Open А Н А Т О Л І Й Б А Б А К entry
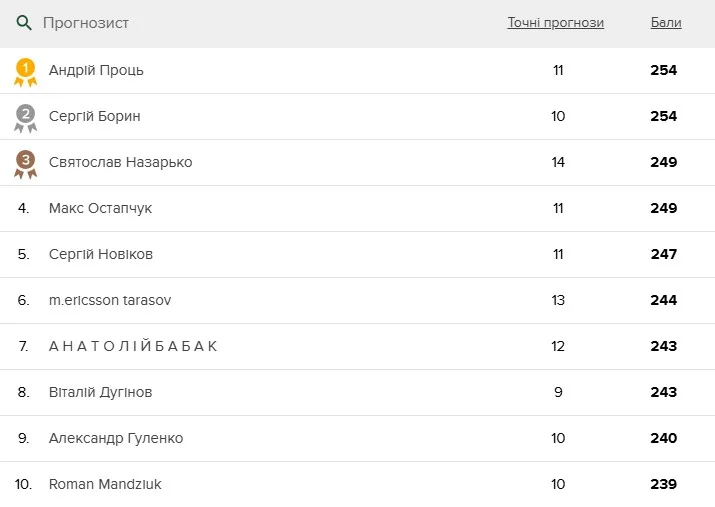The height and width of the screenshot is (507, 715). [x=133, y=346]
